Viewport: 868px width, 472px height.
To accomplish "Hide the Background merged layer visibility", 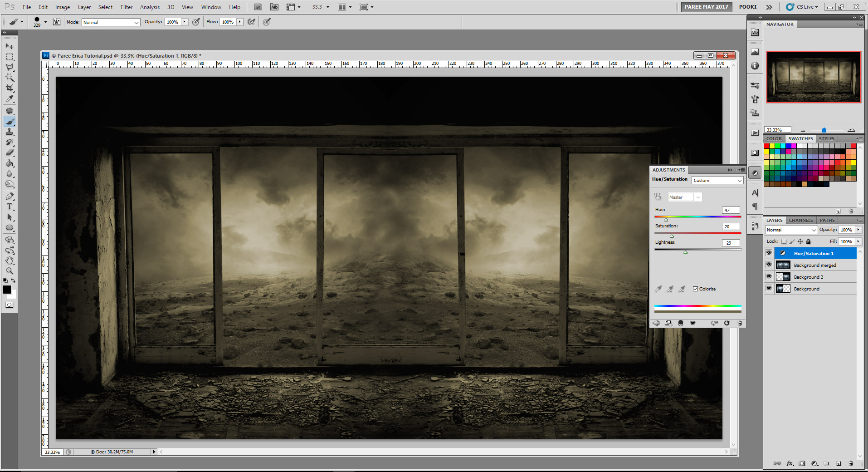I will point(769,265).
